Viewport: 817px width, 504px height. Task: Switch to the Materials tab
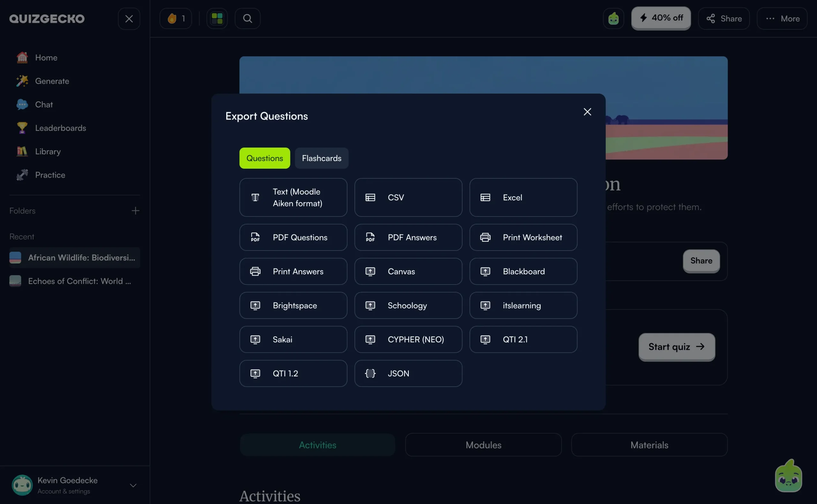(x=649, y=445)
